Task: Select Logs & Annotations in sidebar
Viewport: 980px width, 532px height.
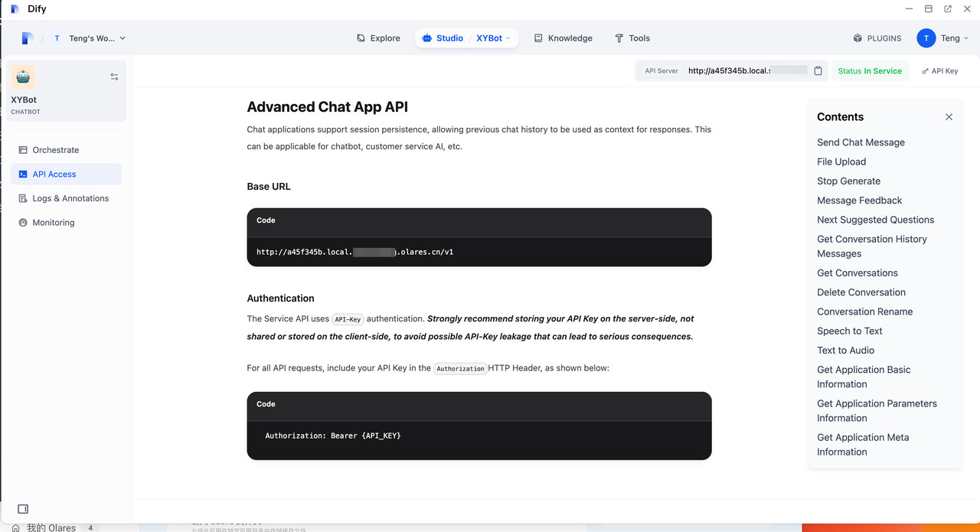Action: pyautogui.click(x=70, y=198)
